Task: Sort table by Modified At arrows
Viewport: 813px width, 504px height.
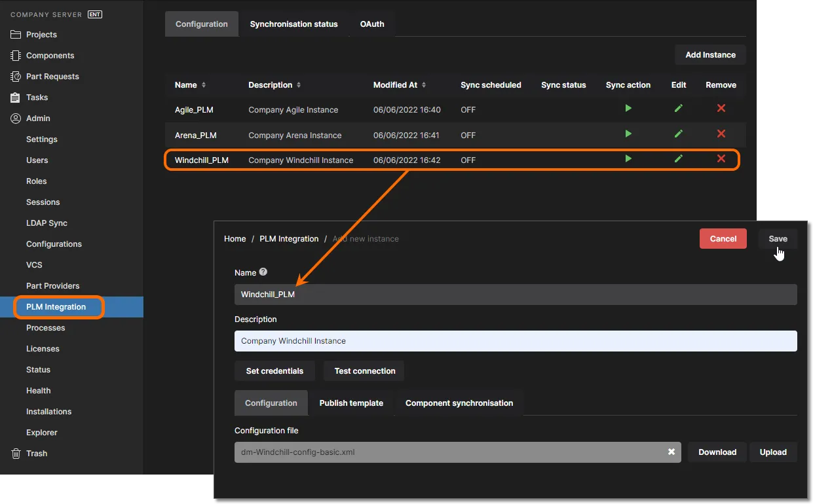Action: coord(424,85)
